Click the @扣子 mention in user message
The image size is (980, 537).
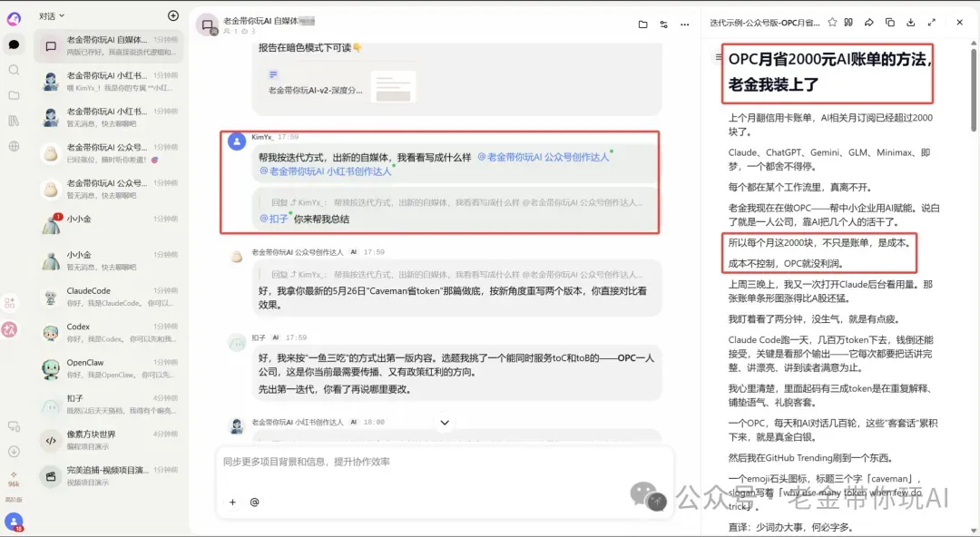[x=274, y=219]
